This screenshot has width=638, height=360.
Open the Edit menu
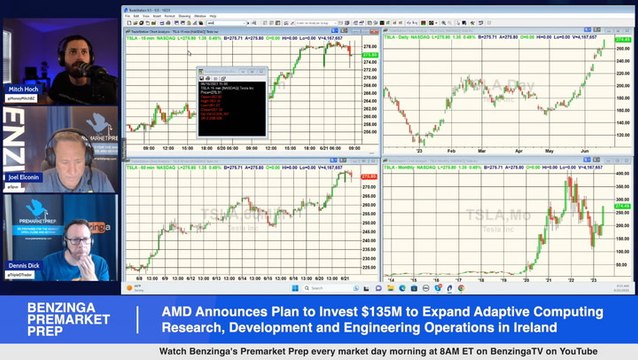click(136, 16)
